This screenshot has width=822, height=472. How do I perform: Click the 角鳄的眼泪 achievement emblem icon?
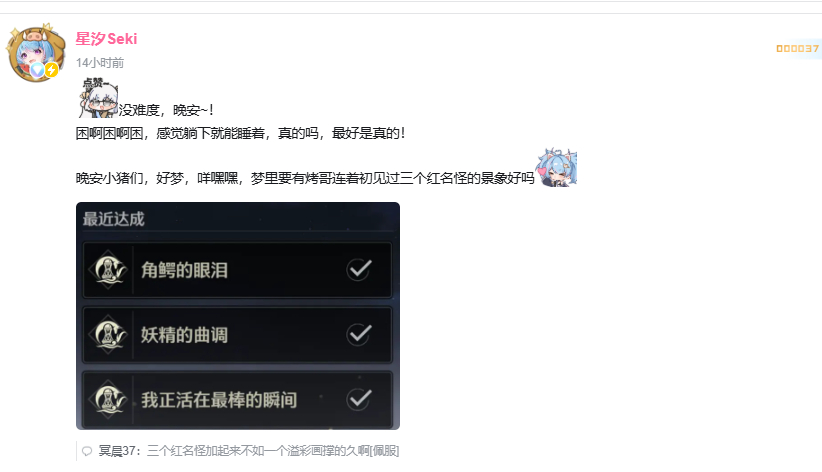[108, 270]
